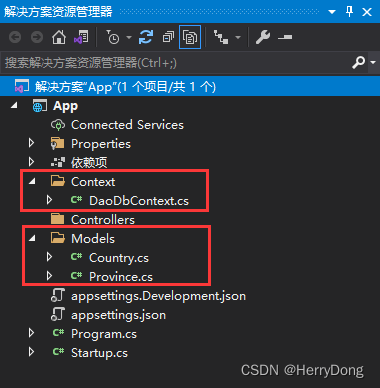Click C# icon next to Startup.cs
380x388 pixels.
(58, 352)
